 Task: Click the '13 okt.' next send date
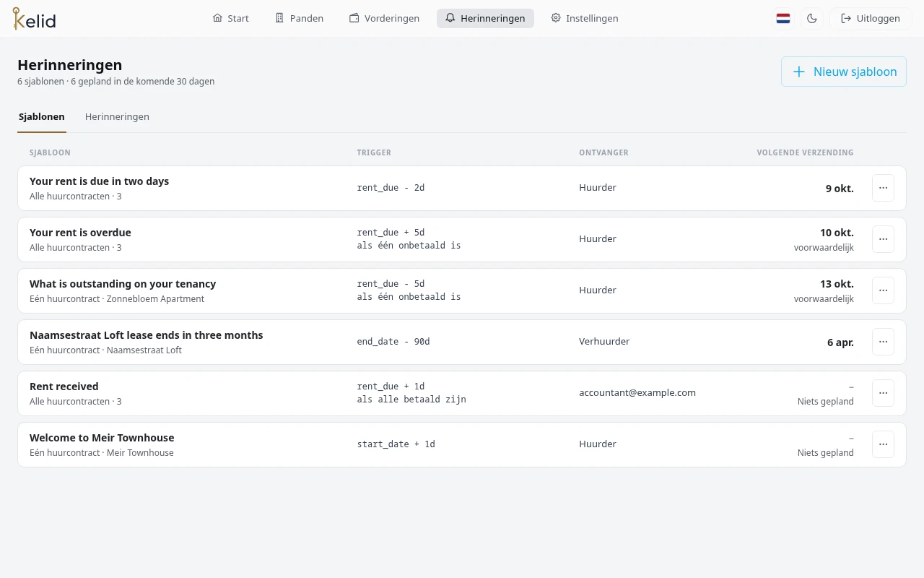click(837, 284)
